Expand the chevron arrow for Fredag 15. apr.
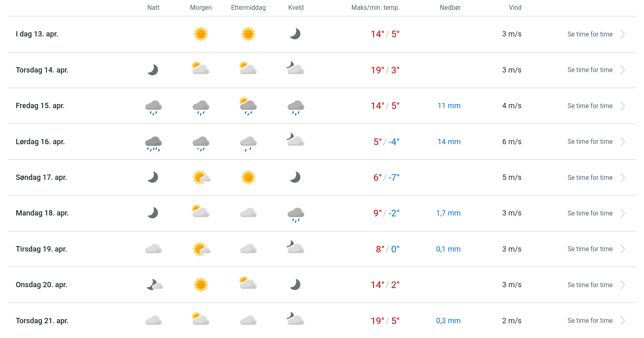This screenshot has height=338, width=644. 622,106
